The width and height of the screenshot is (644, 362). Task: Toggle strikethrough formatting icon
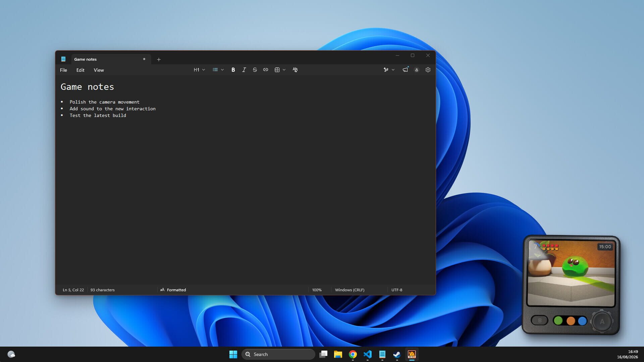(255, 70)
